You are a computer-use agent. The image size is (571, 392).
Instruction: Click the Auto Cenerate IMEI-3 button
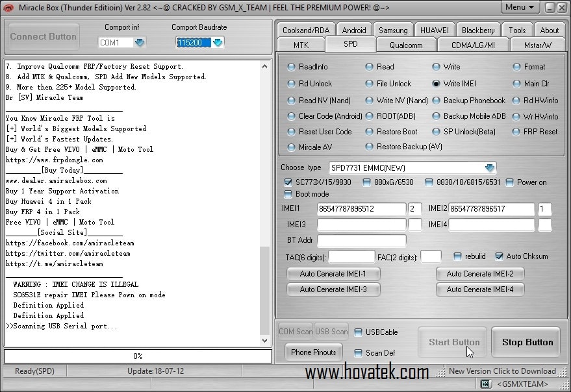click(x=333, y=289)
